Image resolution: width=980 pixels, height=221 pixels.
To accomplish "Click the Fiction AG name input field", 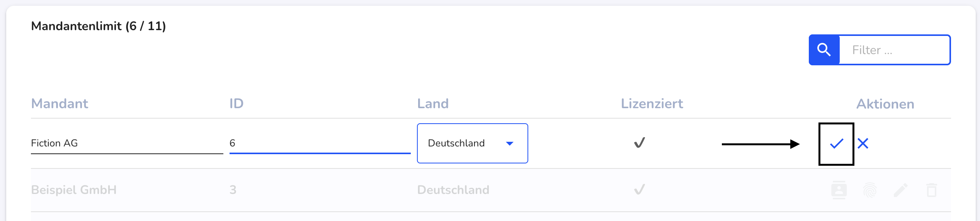I will tap(127, 143).
